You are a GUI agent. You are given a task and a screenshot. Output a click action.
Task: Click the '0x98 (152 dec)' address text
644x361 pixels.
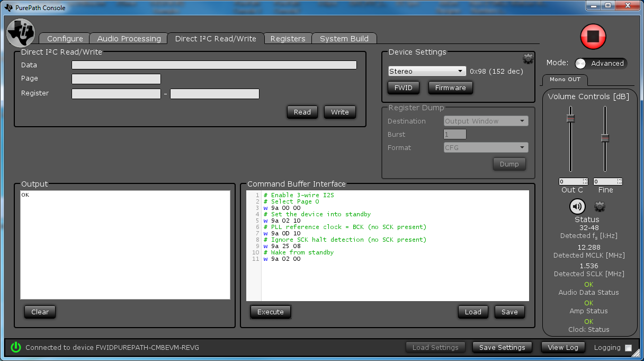click(x=496, y=71)
